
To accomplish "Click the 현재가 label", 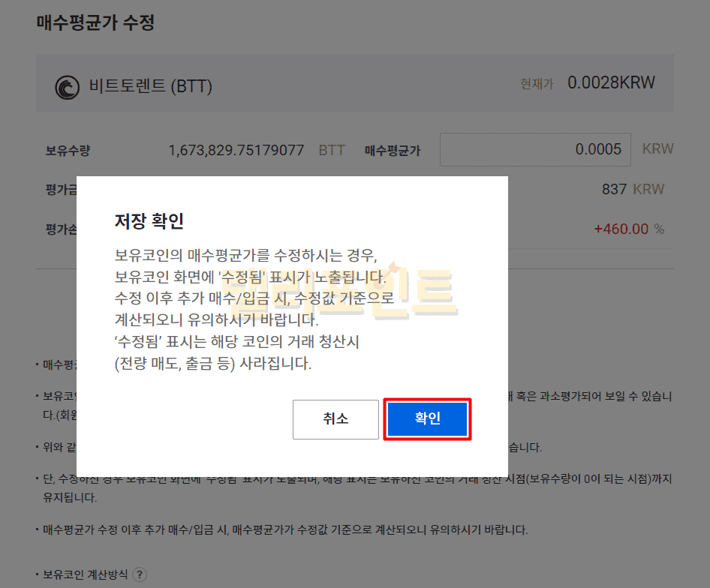I will [537, 84].
